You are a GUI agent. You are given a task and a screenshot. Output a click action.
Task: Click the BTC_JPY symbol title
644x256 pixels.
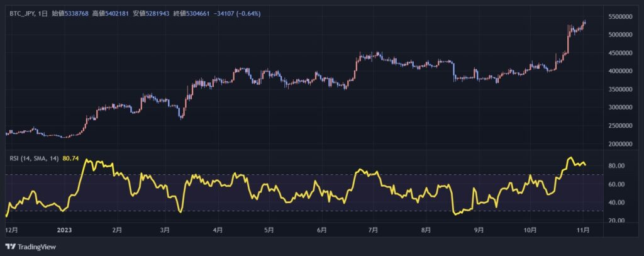coord(21,13)
